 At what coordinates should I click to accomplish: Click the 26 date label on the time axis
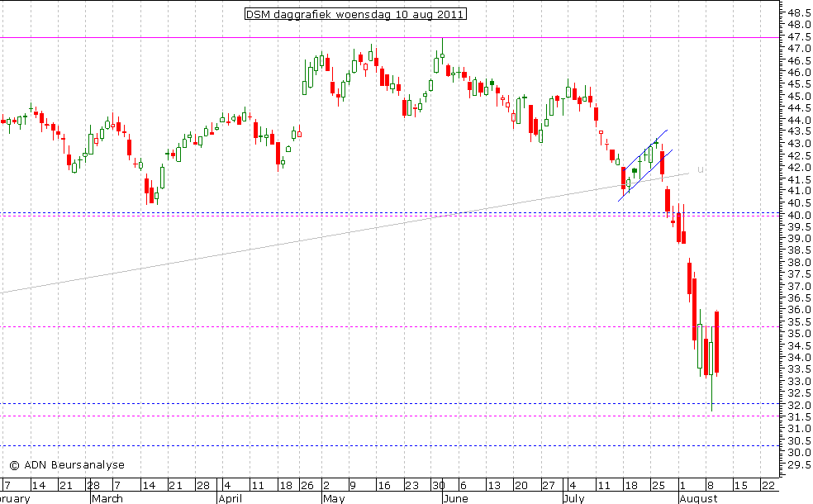(307, 486)
